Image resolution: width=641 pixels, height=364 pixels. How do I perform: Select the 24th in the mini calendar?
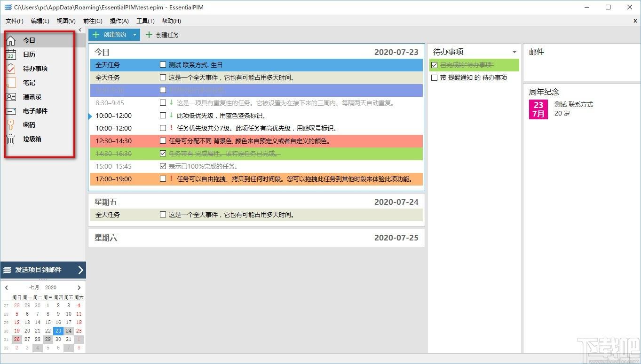[69, 331]
